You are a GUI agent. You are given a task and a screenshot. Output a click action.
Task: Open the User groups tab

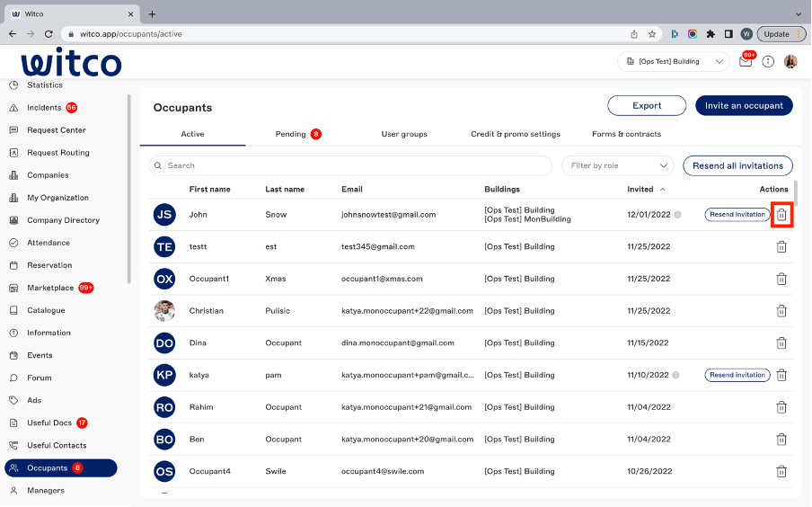(x=404, y=134)
